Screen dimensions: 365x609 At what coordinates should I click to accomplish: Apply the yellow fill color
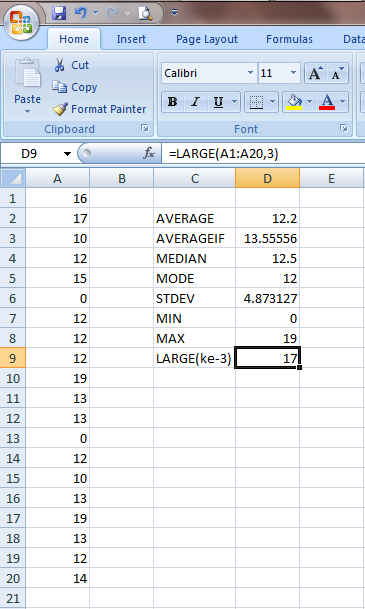point(294,102)
